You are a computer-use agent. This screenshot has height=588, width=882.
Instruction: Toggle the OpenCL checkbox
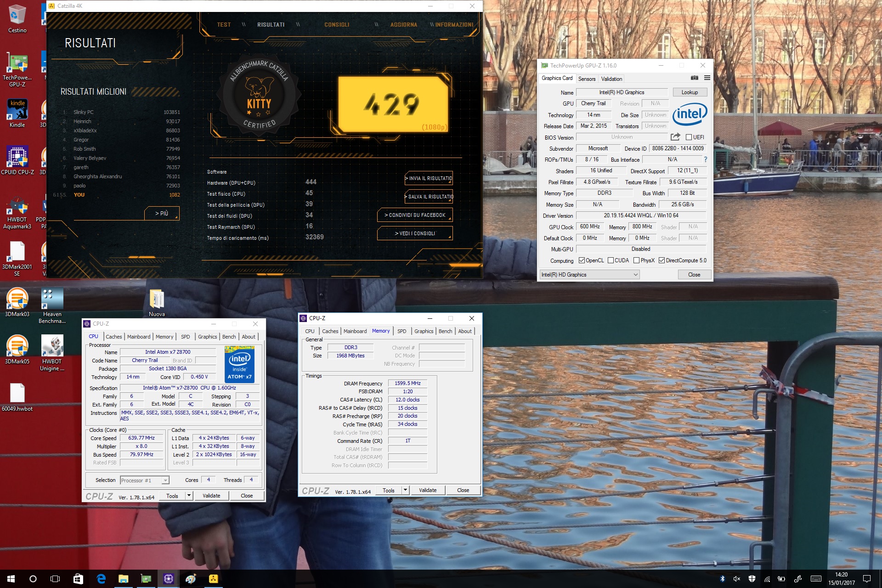(582, 260)
